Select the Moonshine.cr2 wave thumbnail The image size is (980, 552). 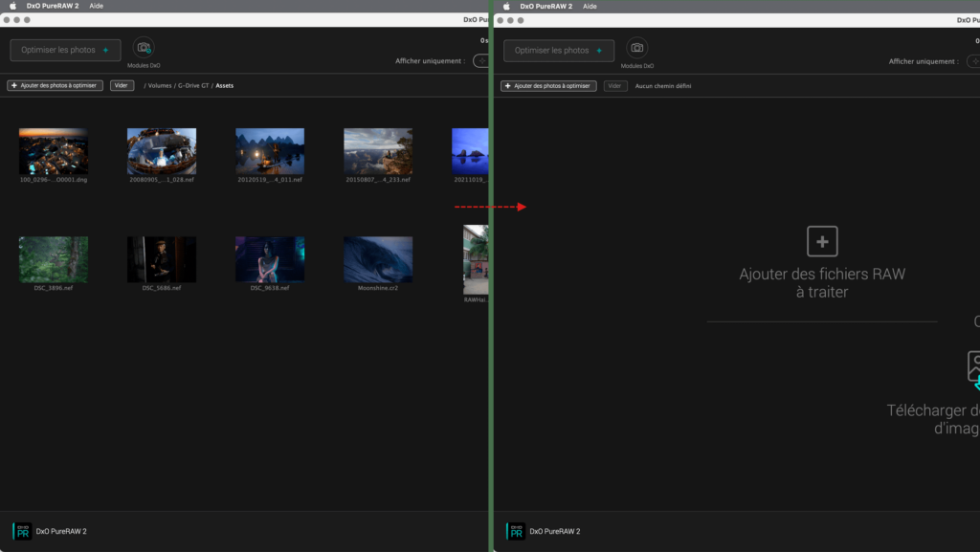tap(378, 259)
